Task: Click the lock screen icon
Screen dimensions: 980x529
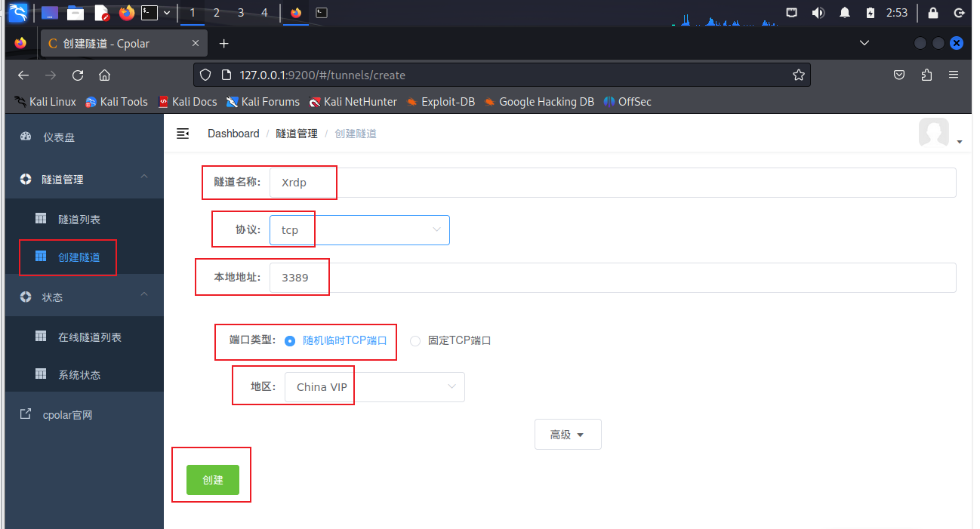Action: (933, 12)
